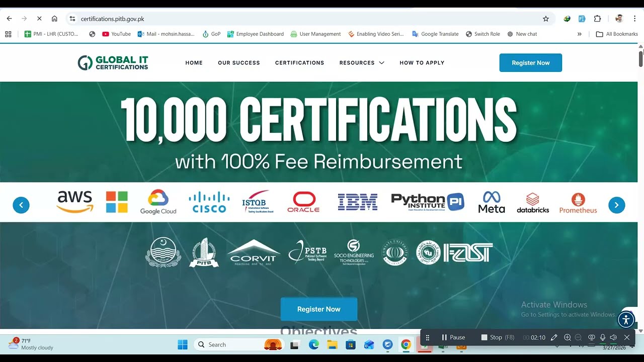Open the YouTube bookmark
The image size is (644, 362).
[116, 34]
